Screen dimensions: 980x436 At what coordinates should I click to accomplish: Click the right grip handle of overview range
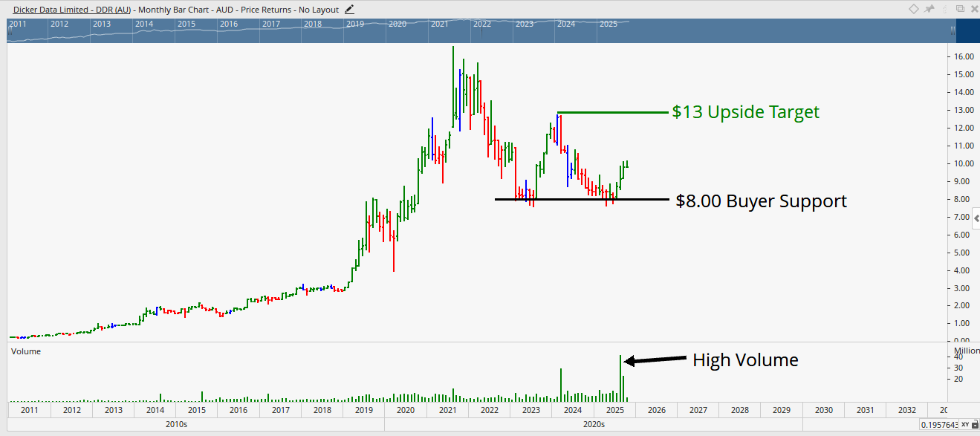coord(952,31)
